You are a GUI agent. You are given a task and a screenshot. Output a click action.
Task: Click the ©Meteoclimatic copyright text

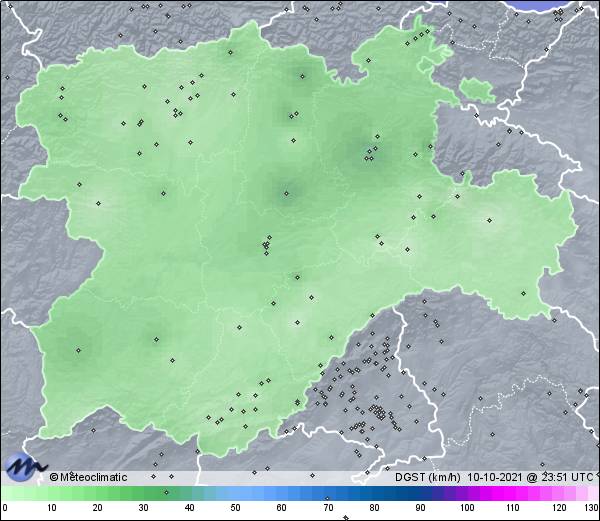tap(88, 477)
